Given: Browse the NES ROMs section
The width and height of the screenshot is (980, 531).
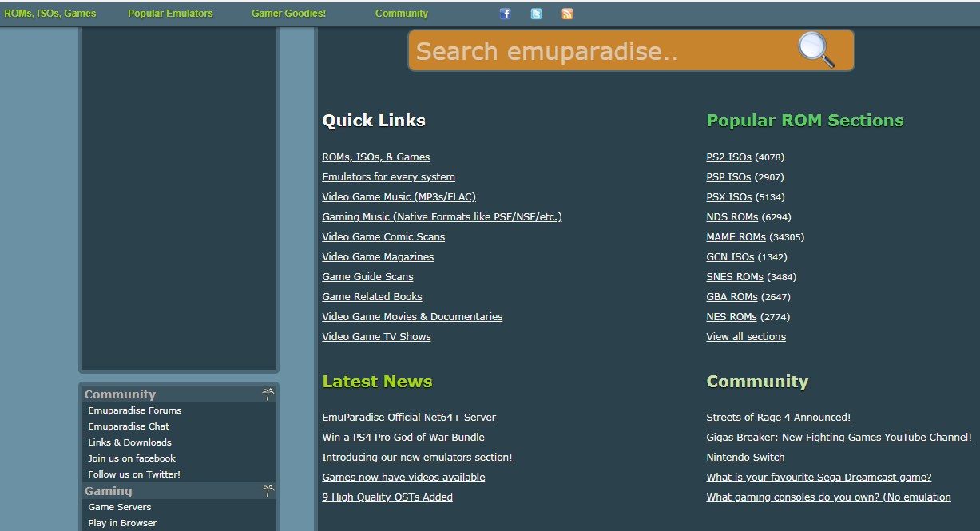Looking at the screenshot, I should click(732, 317).
